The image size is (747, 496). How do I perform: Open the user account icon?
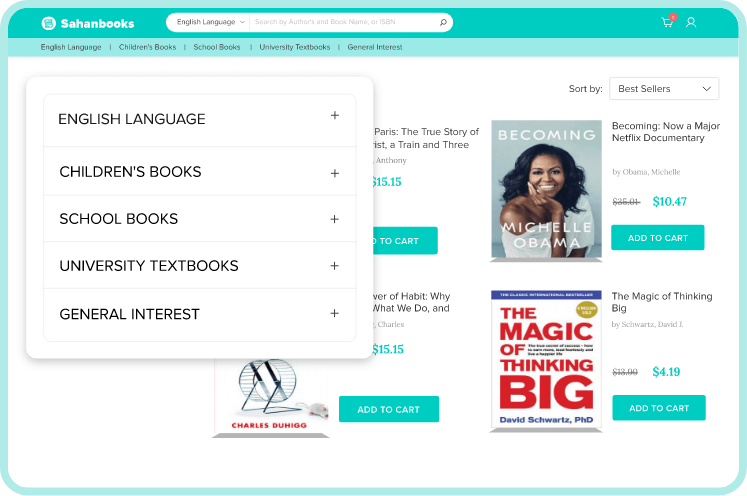click(691, 22)
